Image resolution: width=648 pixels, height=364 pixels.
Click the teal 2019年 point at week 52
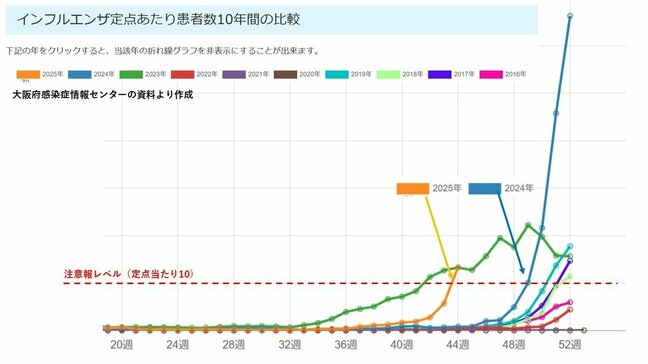pyautogui.click(x=570, y=247)
